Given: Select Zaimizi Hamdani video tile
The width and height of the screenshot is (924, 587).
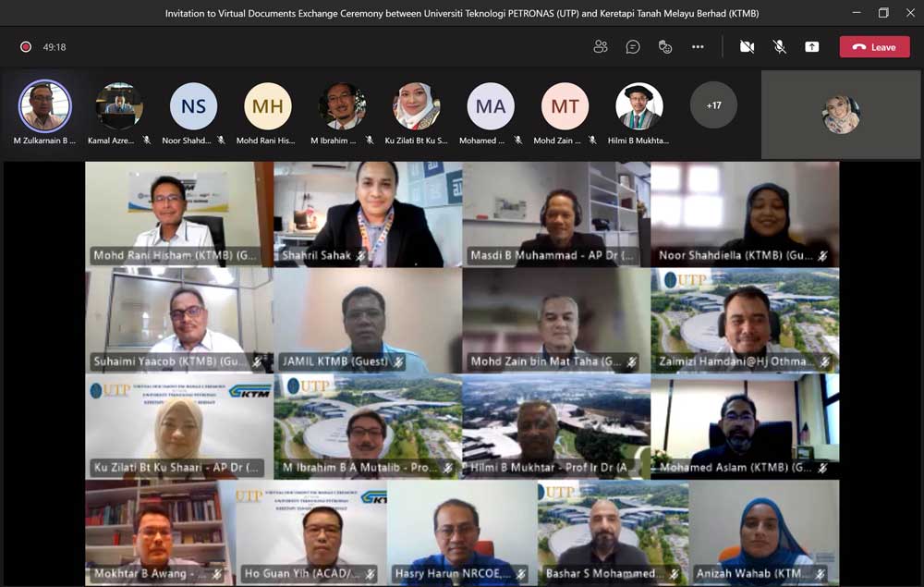Looking at the screenshot, I should 745,321.
